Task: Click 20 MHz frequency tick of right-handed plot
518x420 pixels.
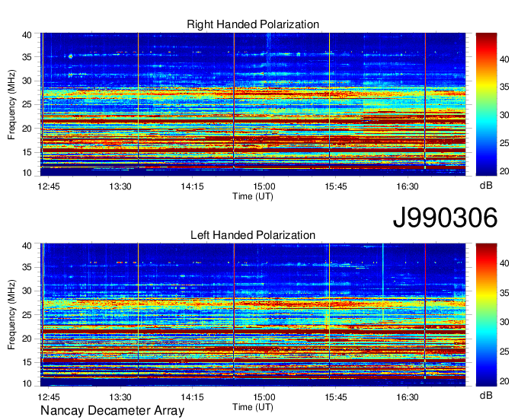Action: click(27, 129)
